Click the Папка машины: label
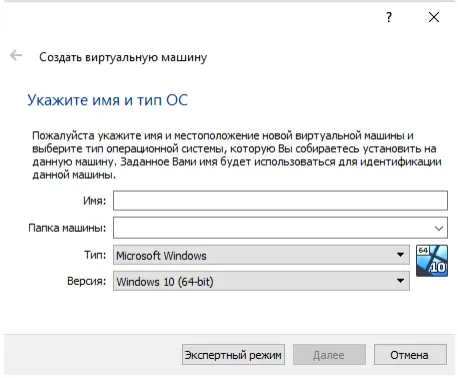The width and height of the screenshot is (458, 378). pos(67,228)
